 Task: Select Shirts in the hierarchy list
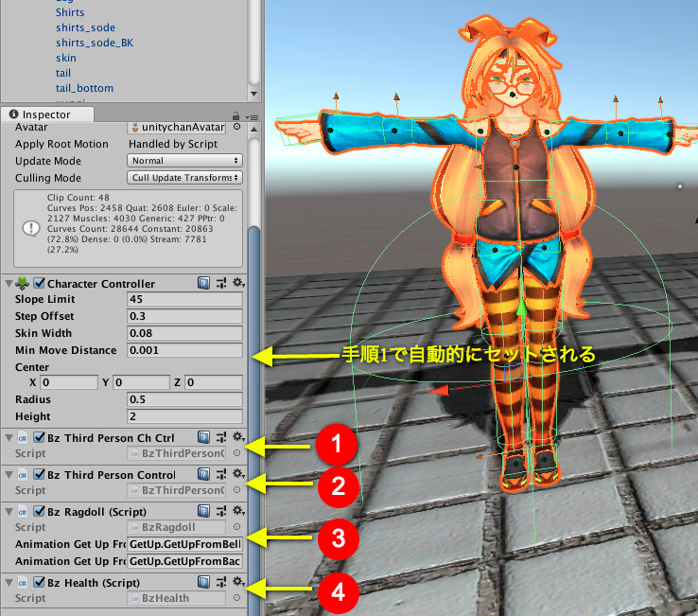coord(70,12)
